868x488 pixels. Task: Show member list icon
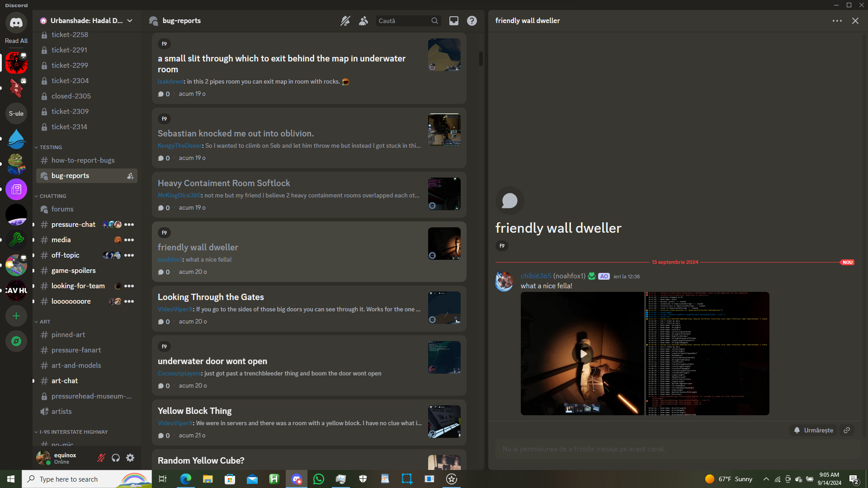tap(363, 21)
